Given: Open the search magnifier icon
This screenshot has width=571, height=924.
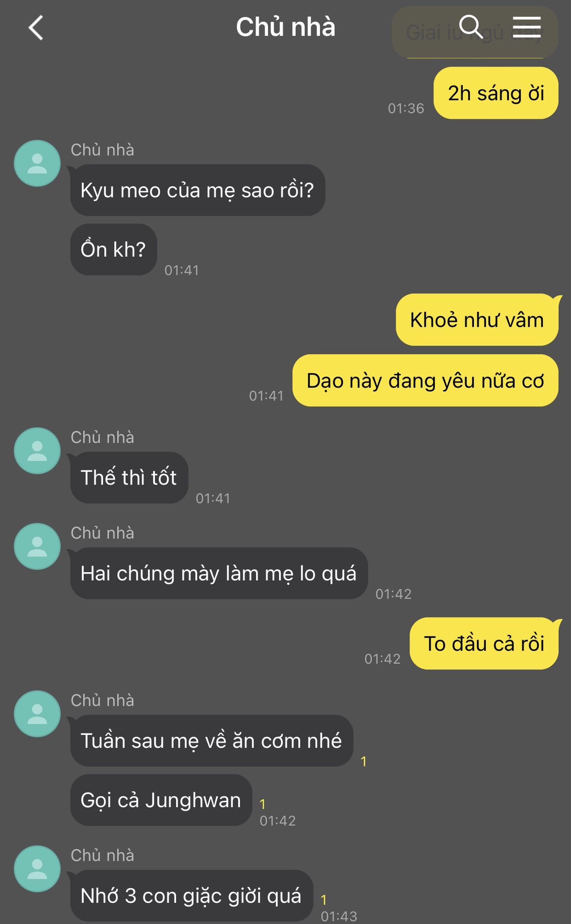Looking at the screenshot, I should point(471,26).
